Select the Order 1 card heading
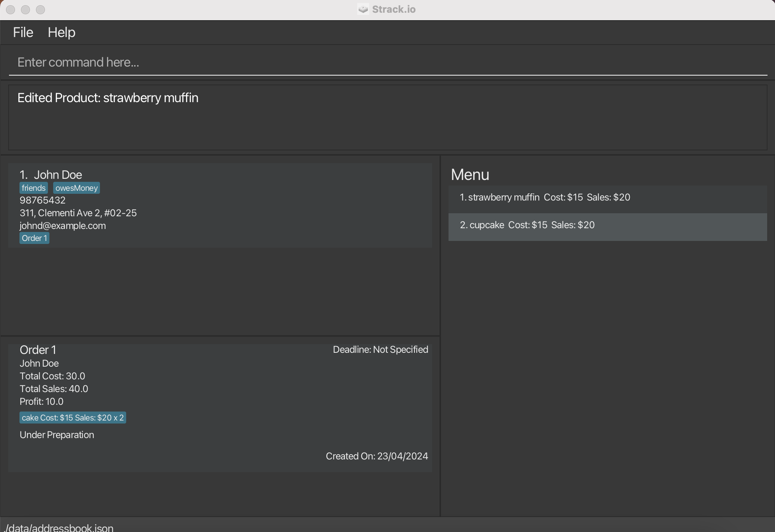The width and height of the screenshot is (775, 532). (x=38, y=350)
